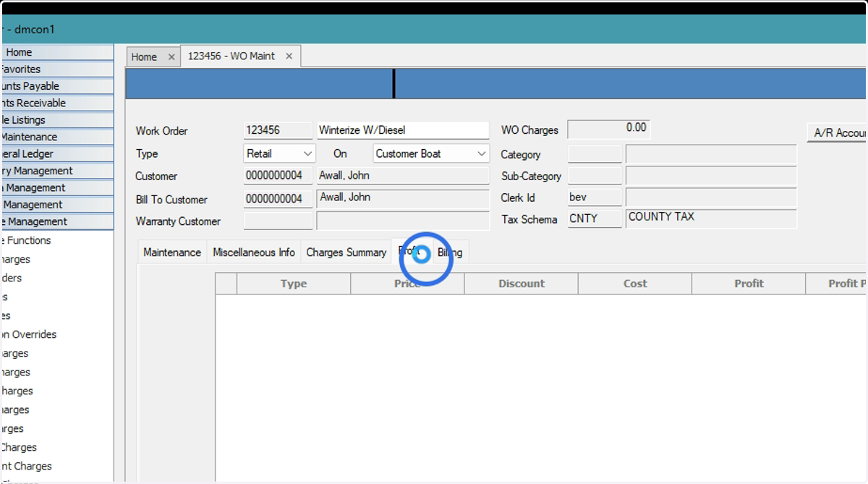The height and width of the screenshot is (484, 868).
Task: Click the COUNTY TAX description text
Action: click(661, 216)
